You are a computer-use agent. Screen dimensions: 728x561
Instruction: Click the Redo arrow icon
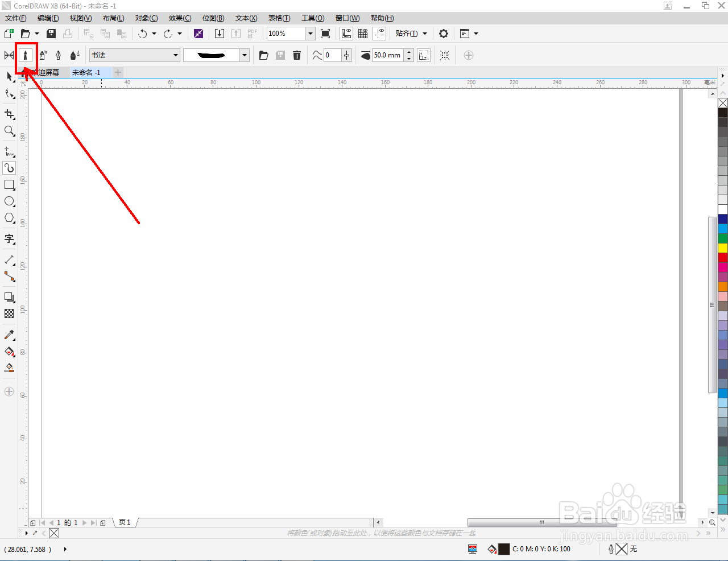pos(168,34)
